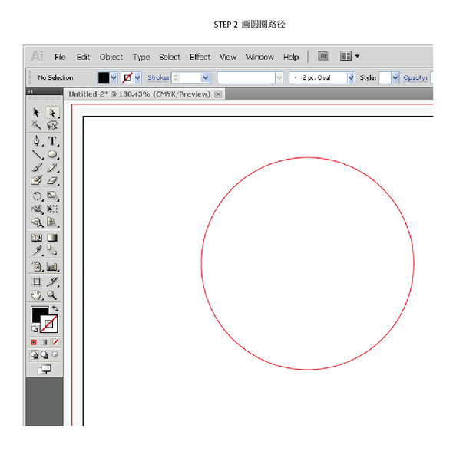Select the Perspective Grid tool
The image size is (476, 461).
(x=52, y=222)
